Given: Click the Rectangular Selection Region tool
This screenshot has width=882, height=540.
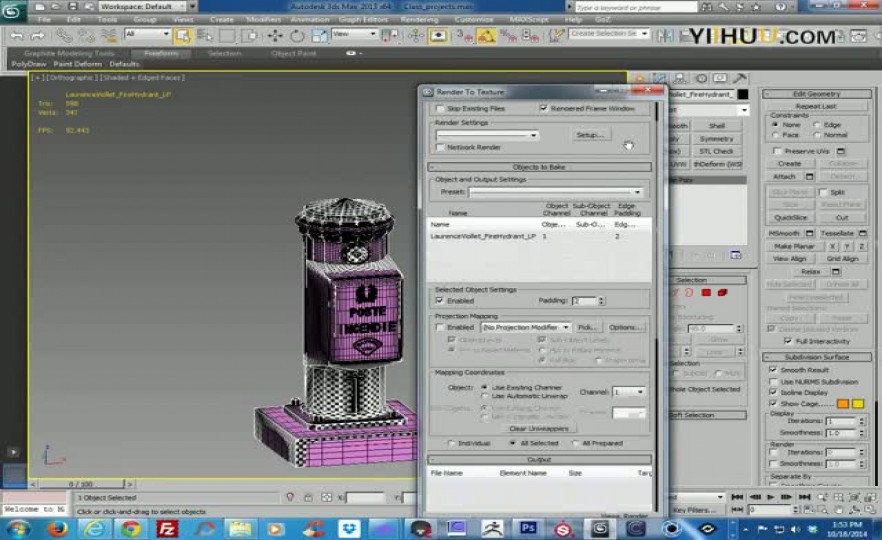Looking at the screenshot, I should click(227, 36).
